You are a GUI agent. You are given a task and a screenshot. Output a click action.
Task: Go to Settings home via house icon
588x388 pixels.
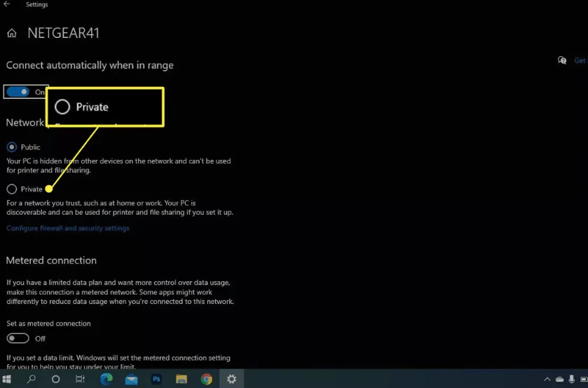tap(11, 33)
